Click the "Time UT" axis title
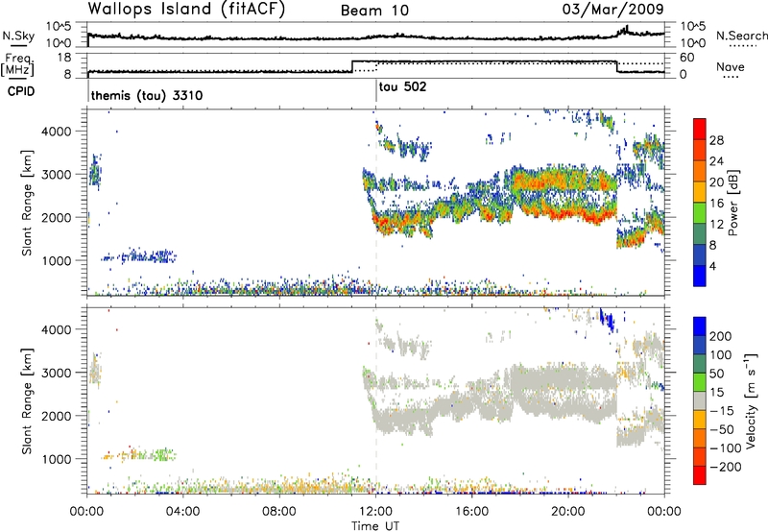 tap(375, 526)
